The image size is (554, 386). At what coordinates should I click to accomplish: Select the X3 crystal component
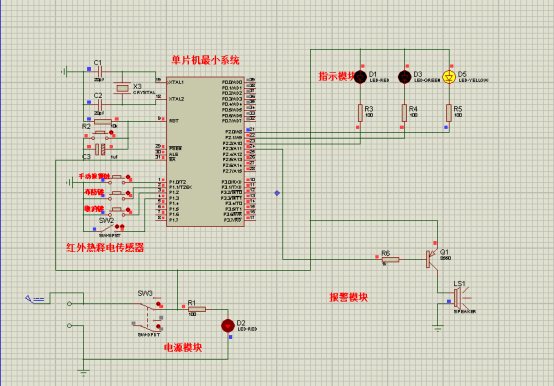coord(122,88)
